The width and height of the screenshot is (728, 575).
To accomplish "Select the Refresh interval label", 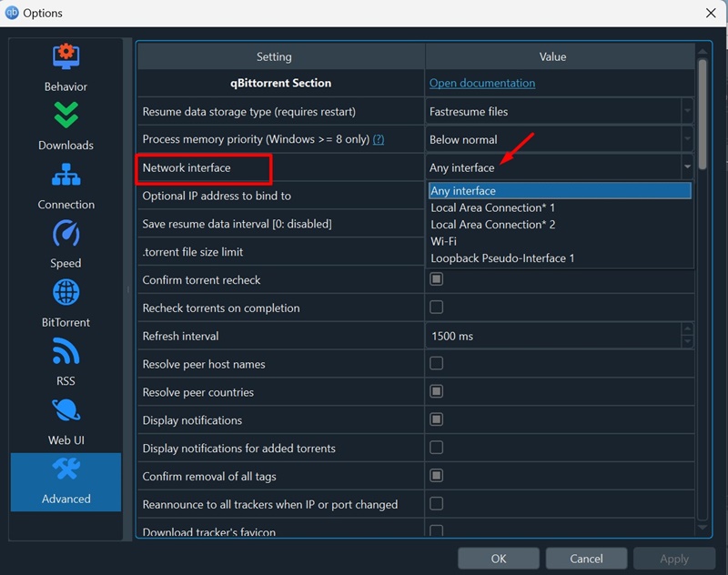I will [180, 336].
